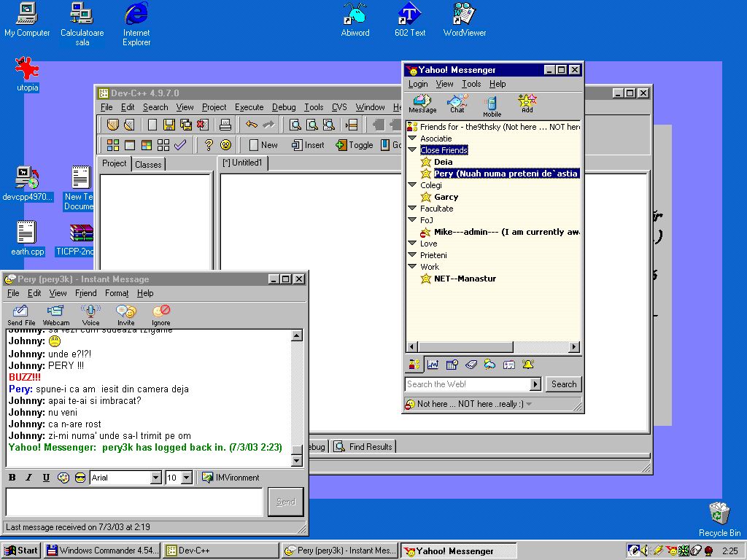Open the Arial font dropdown in IM window
747x560 pixels.
[x=156, y=478]
